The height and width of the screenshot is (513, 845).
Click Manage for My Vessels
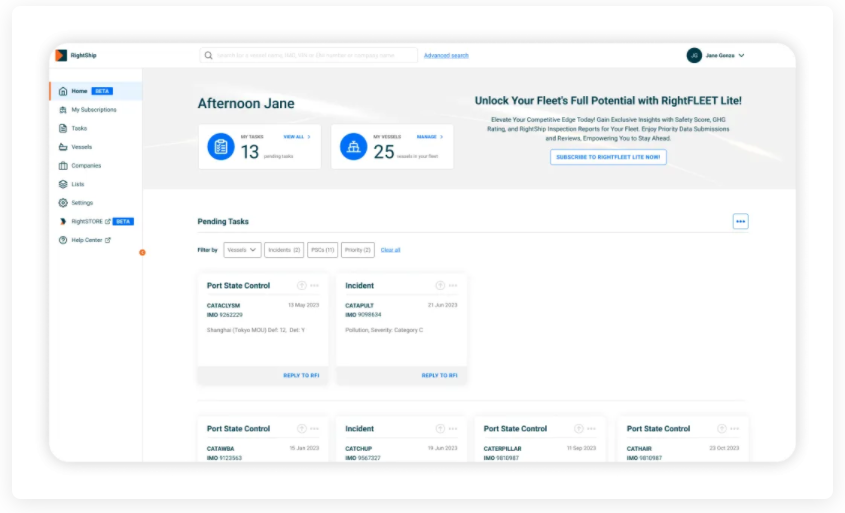pyautogui.click(x=430, y=137)
